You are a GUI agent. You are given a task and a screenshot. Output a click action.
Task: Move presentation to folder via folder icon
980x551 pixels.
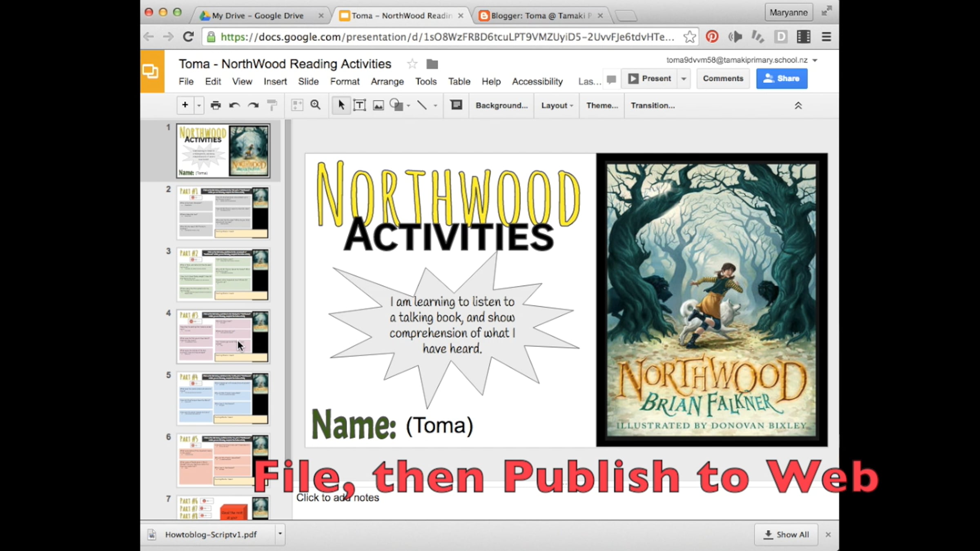tap(432, 64)
